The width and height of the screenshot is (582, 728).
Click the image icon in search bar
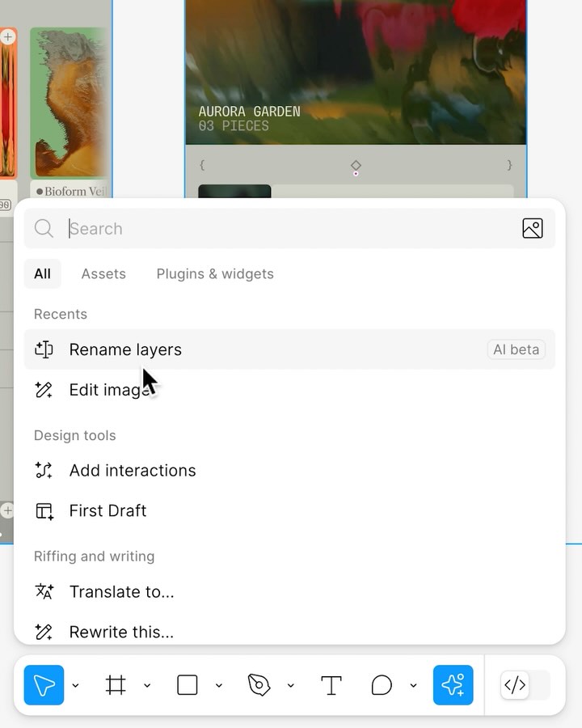[532, 229]
